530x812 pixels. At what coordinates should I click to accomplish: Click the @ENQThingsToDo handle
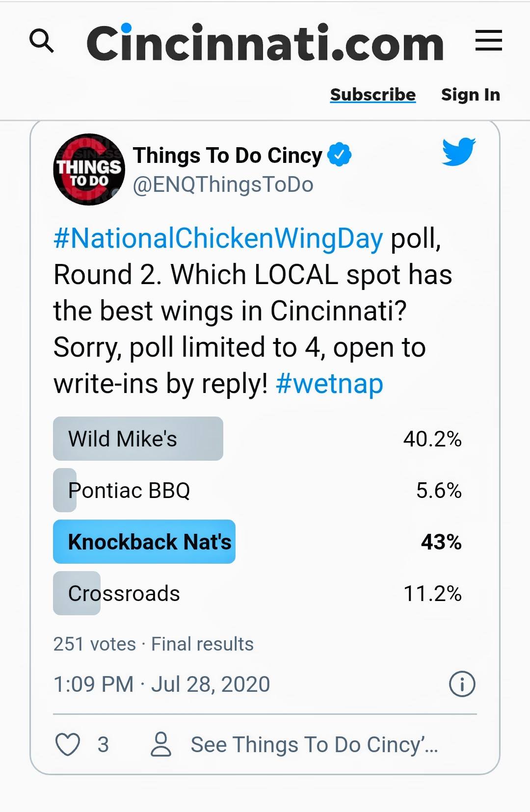click(x=223, y=185)
